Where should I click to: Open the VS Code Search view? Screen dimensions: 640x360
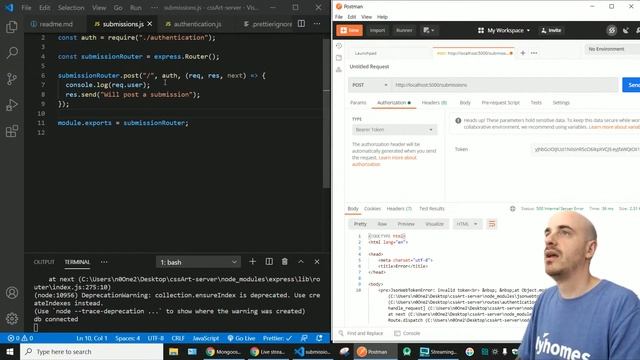12,52
